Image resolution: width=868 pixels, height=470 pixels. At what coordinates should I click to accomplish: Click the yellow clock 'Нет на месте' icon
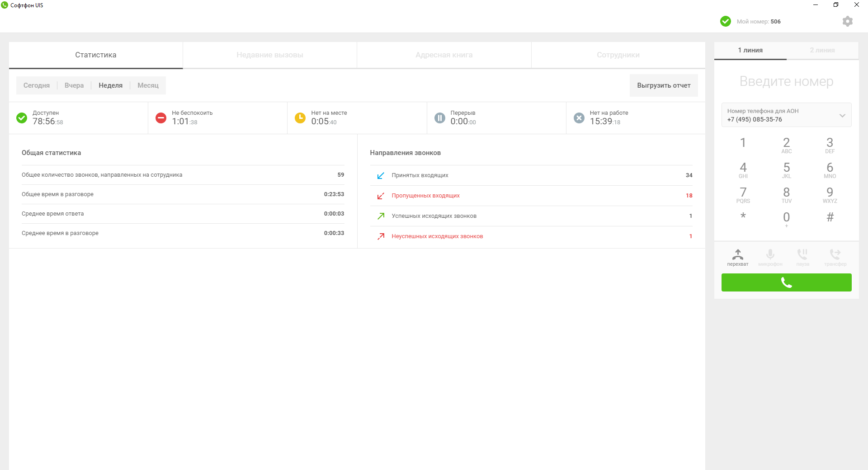tap(300, 118)
